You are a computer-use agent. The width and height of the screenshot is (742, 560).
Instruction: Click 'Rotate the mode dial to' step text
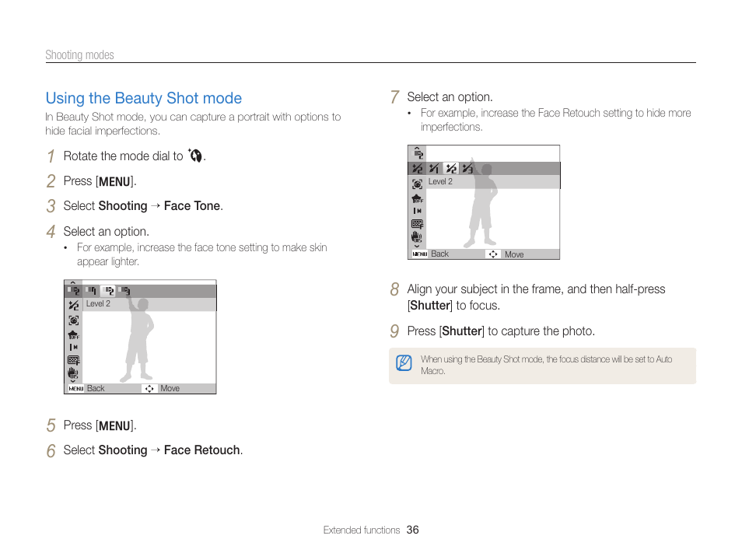click(x=123, y=156)
